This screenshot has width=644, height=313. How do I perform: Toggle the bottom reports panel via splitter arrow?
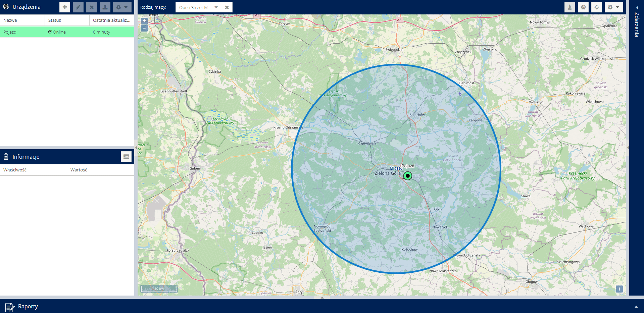[322, 297]
